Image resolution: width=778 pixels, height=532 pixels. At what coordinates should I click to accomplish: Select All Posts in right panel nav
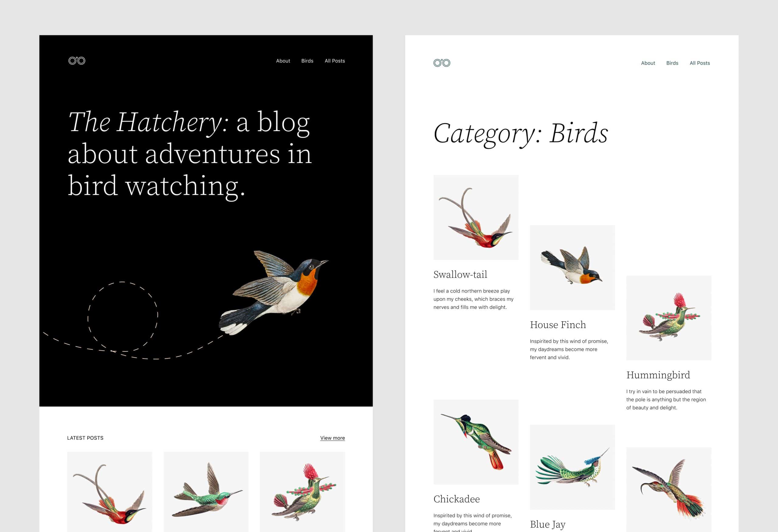699,63
